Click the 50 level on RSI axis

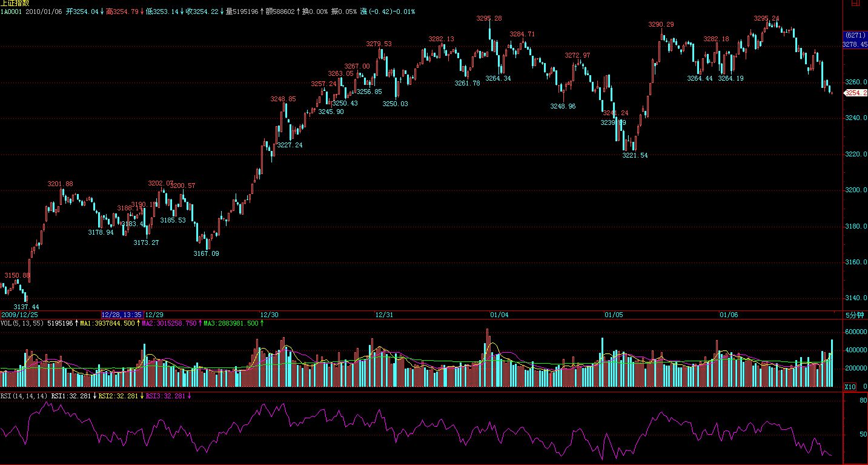pos(862,435)
